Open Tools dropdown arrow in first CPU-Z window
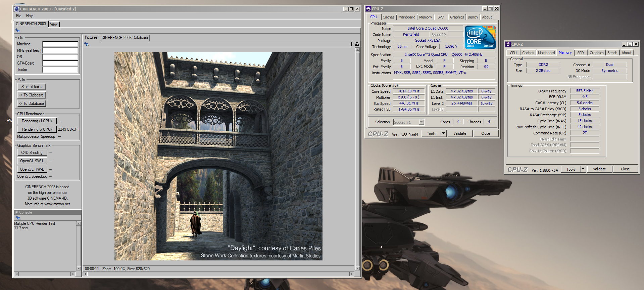 pyautogui.click(x=443, y=133)
